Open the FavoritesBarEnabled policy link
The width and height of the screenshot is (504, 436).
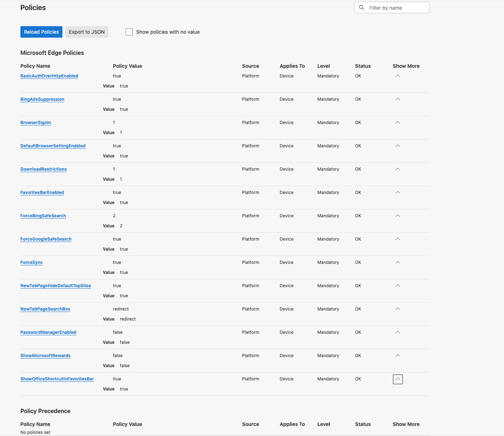coord(42,193)
